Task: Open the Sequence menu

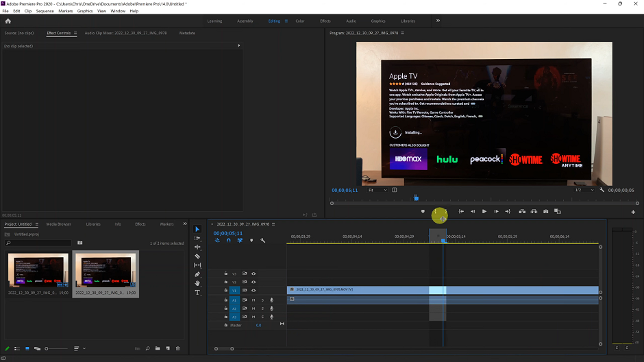Action: tap(45, 11)
